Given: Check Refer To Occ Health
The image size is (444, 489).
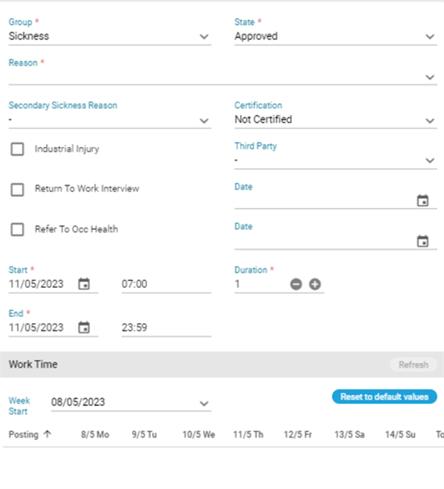Looking at the screenshot, I should 17,229.
